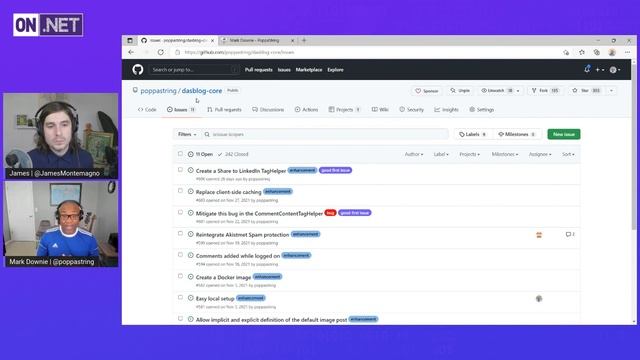
Task: Open the Discussions tab
Action: pyautogui.click(x=268, y=109)
